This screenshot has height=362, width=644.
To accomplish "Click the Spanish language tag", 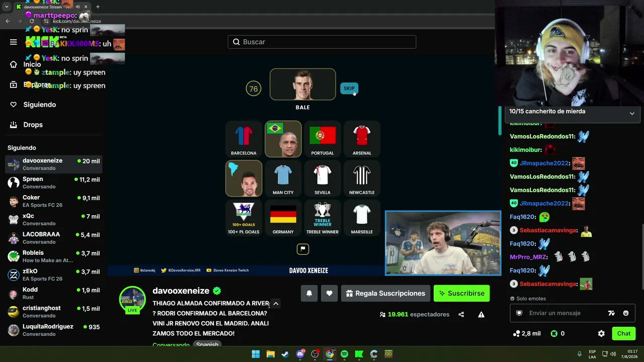I will click(207, 344).
